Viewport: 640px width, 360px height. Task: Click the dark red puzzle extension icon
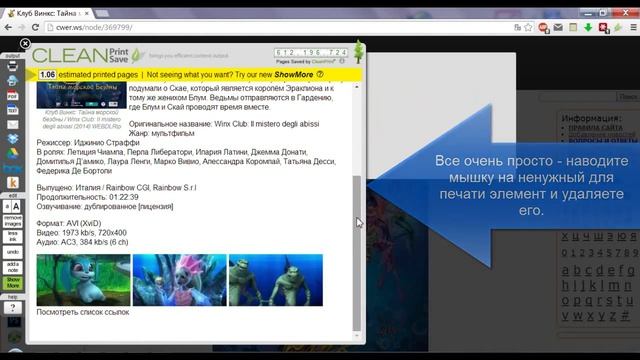coord(603,28)
